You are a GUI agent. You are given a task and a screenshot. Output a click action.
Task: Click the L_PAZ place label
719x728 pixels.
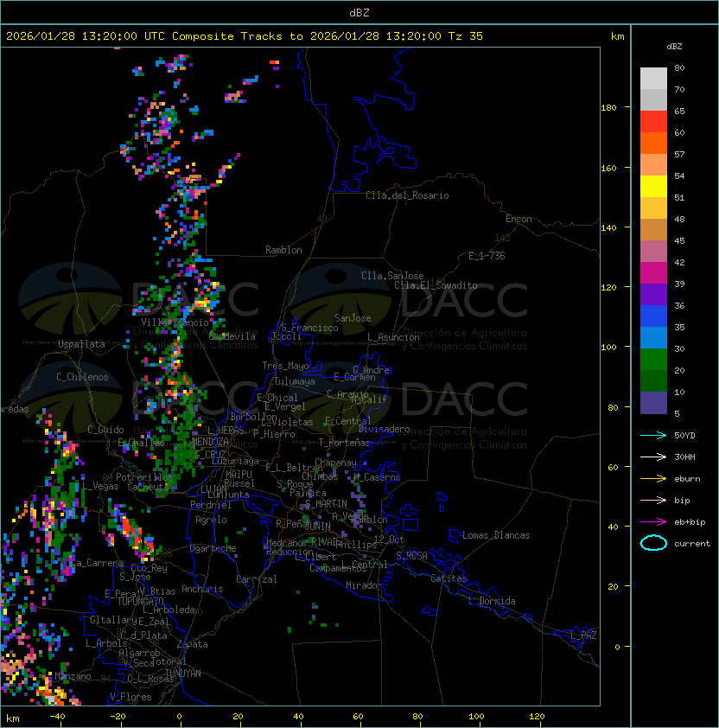coord(583,635)
